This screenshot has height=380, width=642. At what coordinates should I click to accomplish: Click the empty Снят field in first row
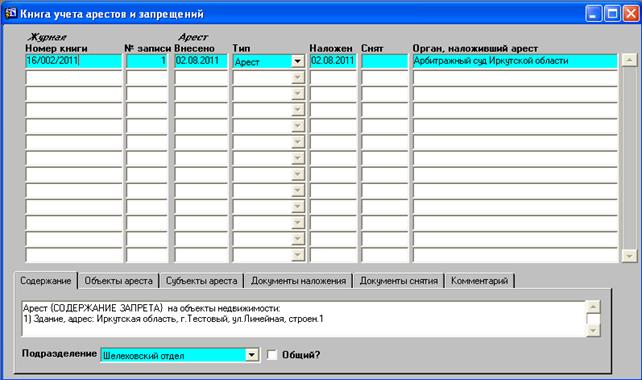point(384,61)
